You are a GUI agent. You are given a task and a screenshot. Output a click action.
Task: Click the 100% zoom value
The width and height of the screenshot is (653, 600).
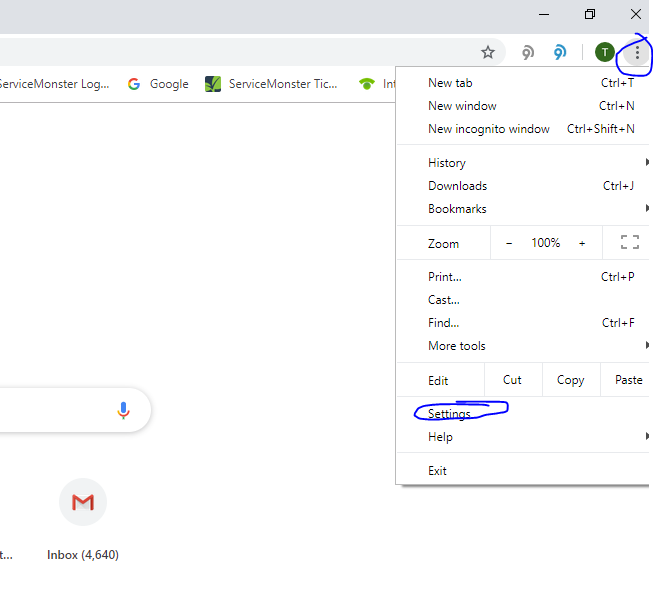tap(546, 243)
